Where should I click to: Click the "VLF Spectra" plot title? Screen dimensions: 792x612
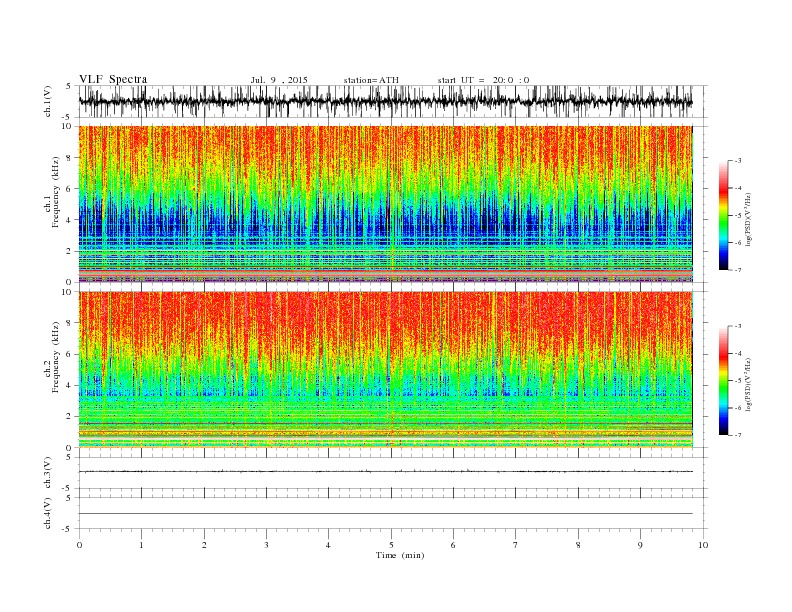coord(113,79)
